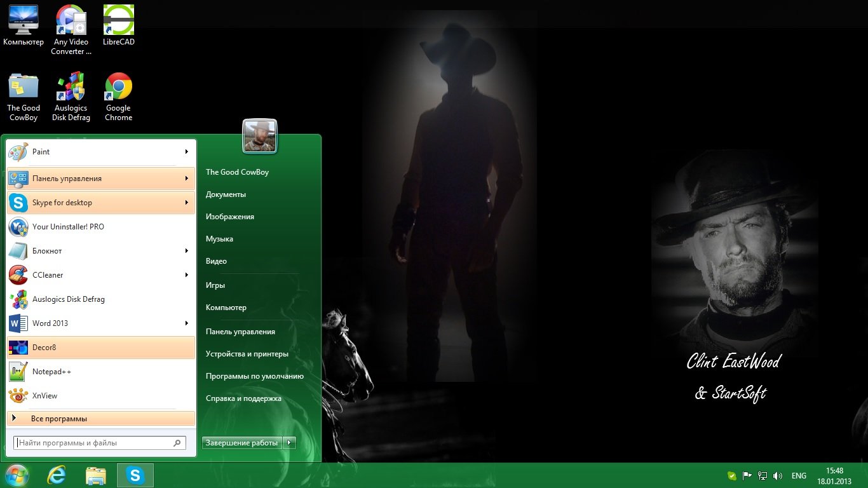Screen dimensions: 868x488
Task: Expand the CCleaner jump list arrow
Action: pos(187,275)
